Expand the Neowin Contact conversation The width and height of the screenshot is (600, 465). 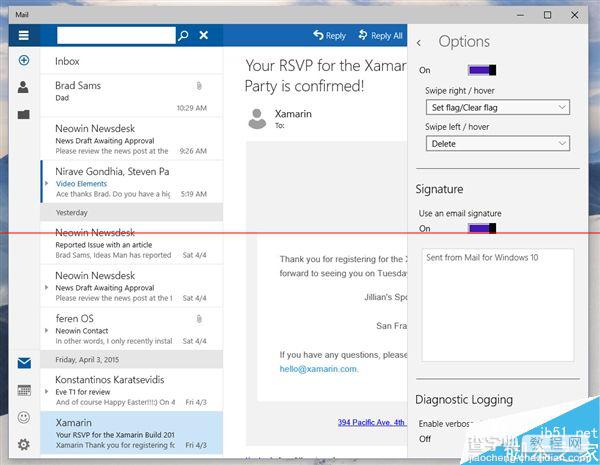click(47, 330)
